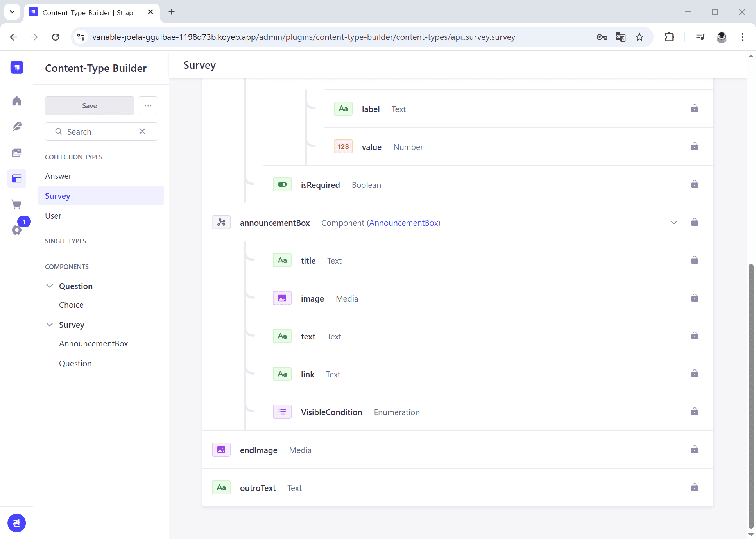Open Media Library in sidebar
756x539 pixels.
point(17,153)
